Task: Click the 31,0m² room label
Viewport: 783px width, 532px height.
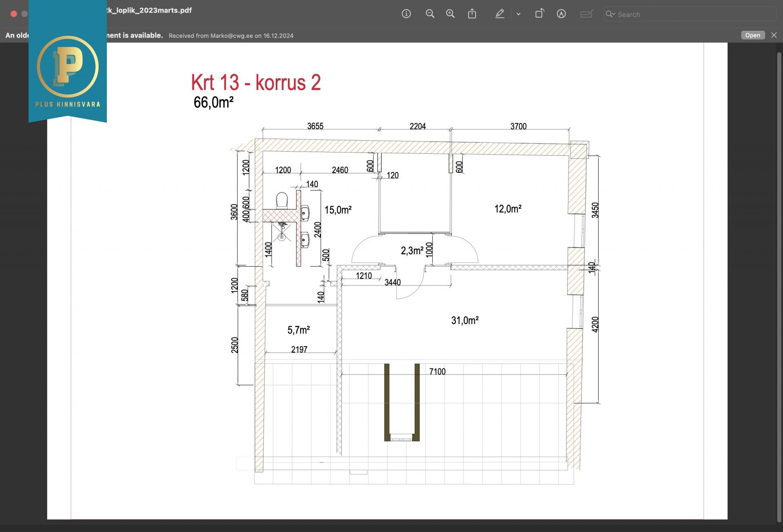Action: pyautogui.click(x=464, y=320)
